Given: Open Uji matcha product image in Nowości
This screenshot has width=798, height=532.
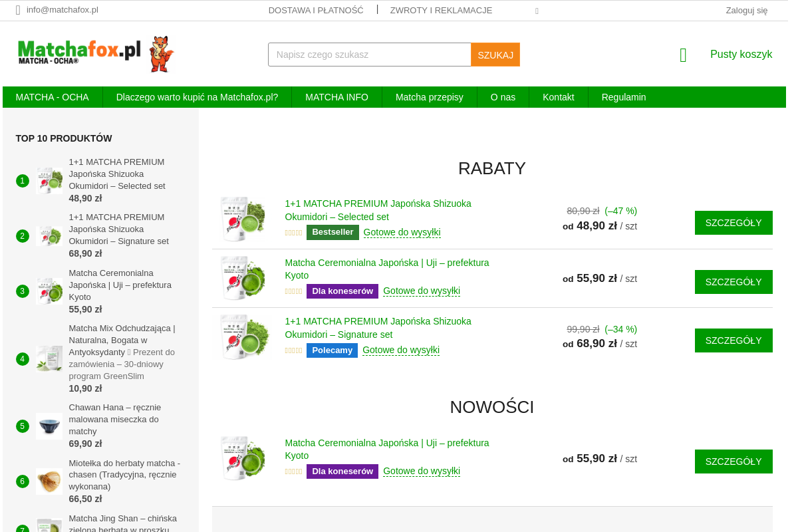Looking at the screenshot, I should pos(243,458).
